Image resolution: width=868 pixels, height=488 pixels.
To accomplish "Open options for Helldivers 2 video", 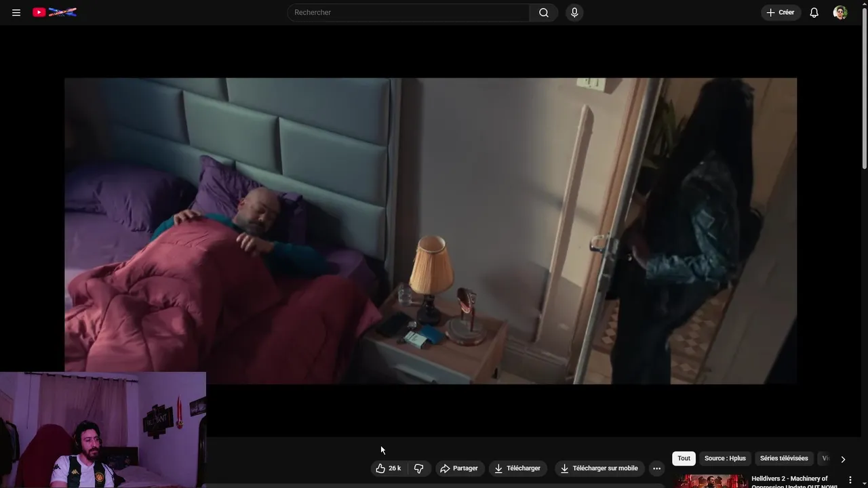I will pyautogui.click(x=850, y=480).
